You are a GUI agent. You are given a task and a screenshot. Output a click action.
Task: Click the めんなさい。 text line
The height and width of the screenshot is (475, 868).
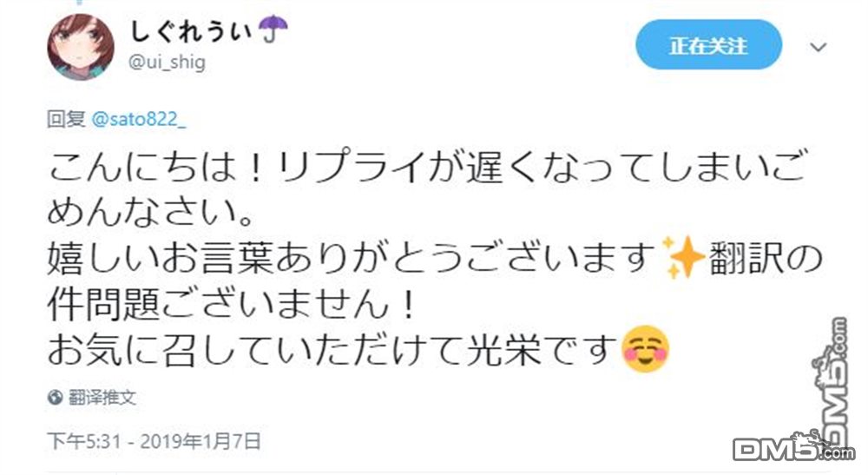point(150,212)
